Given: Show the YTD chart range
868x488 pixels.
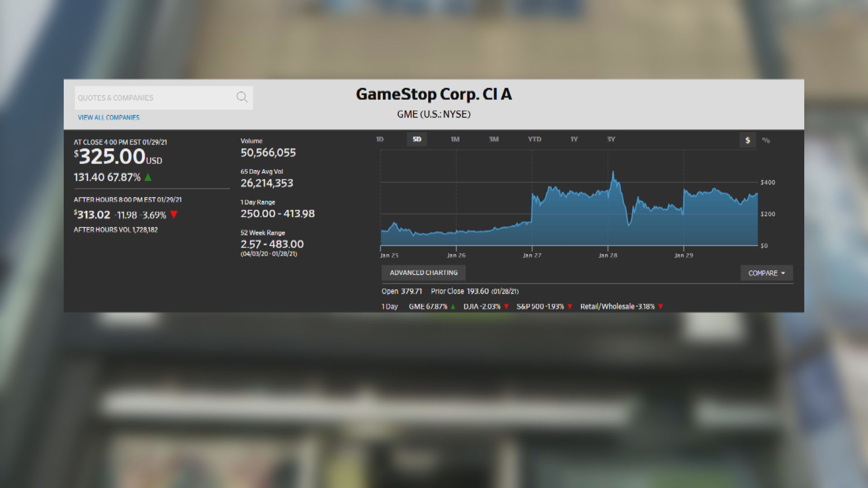Looking at the screenshot, I should pyautogui.click(x=534, y=139).
